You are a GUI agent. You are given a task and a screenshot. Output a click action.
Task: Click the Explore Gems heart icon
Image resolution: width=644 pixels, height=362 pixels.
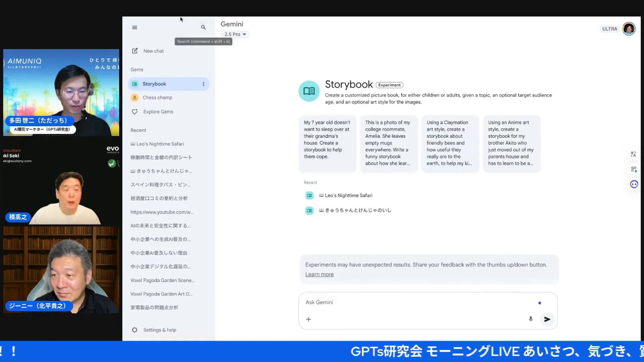[x=135, y=112]
